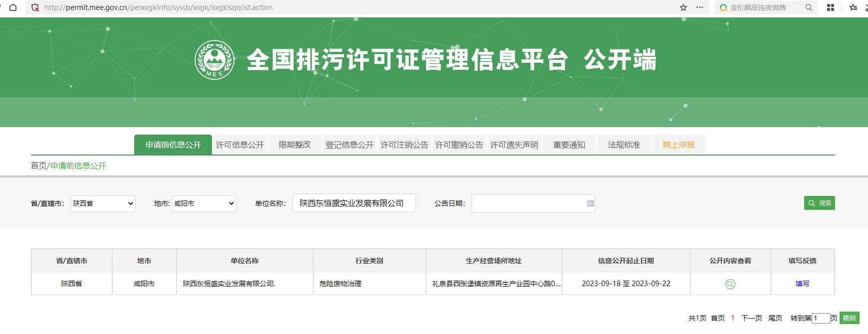The height and width of the screenshot is (334, 868).
Task: Select the 申请前信息公开 tab
Action: click(x=173, y=145)
